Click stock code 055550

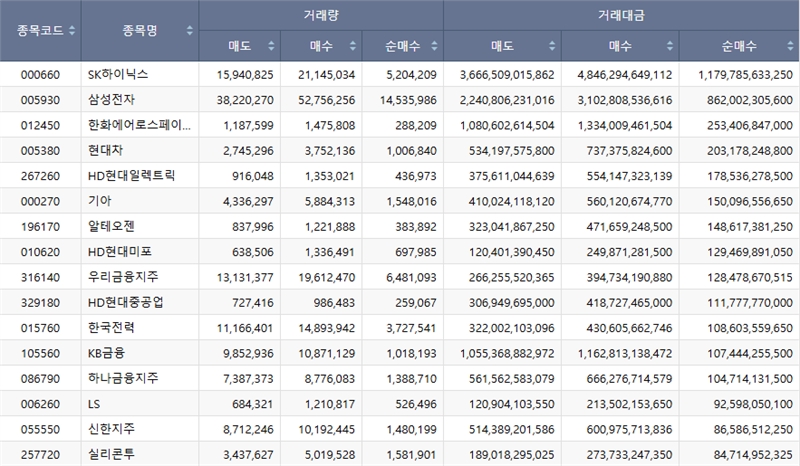(40, 429)
